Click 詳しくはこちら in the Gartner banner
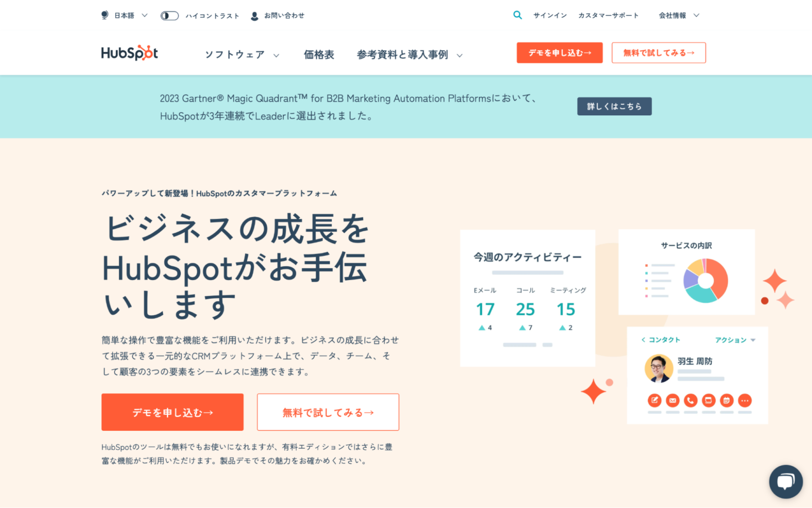 click(614, 106)
